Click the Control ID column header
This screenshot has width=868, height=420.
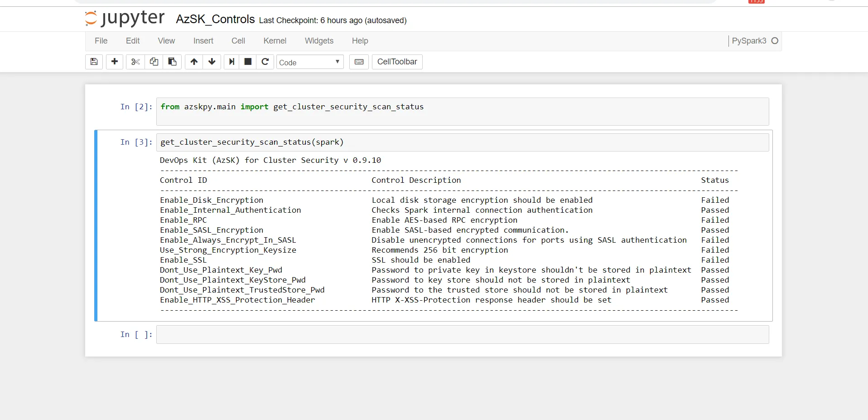[x=183, y=180]
